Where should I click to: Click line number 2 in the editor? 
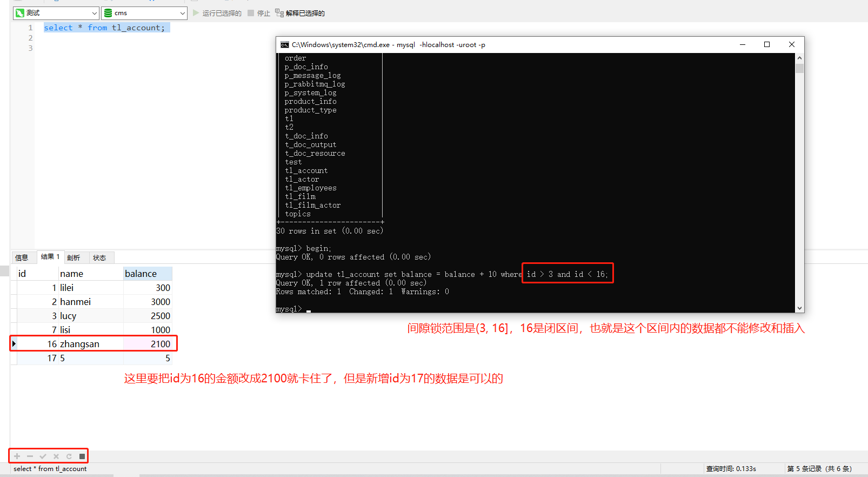point(30,38)
